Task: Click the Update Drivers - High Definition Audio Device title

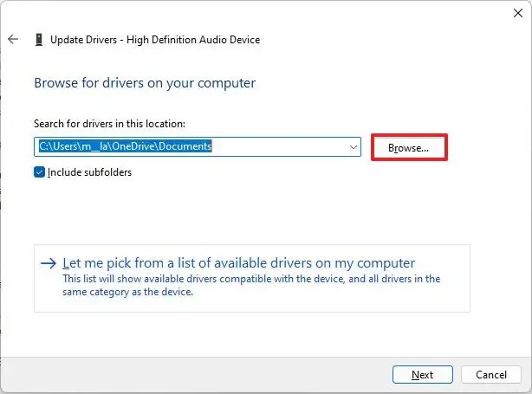Action: 155,40
